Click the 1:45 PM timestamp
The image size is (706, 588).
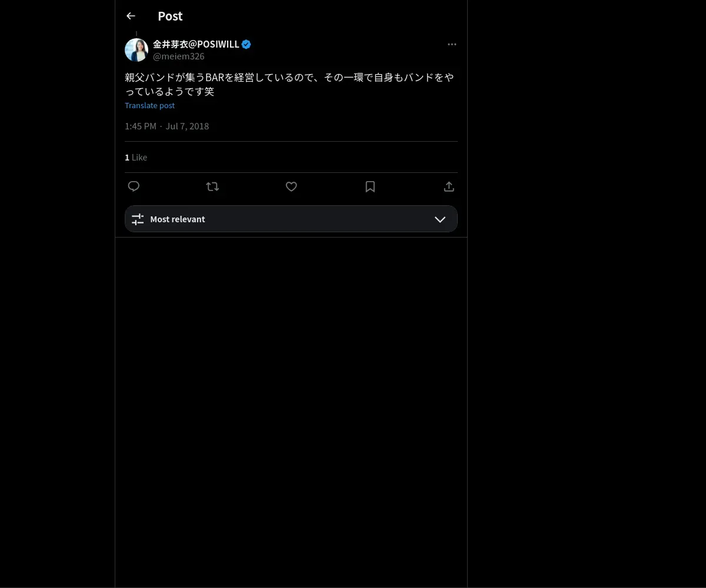point(141,126)
